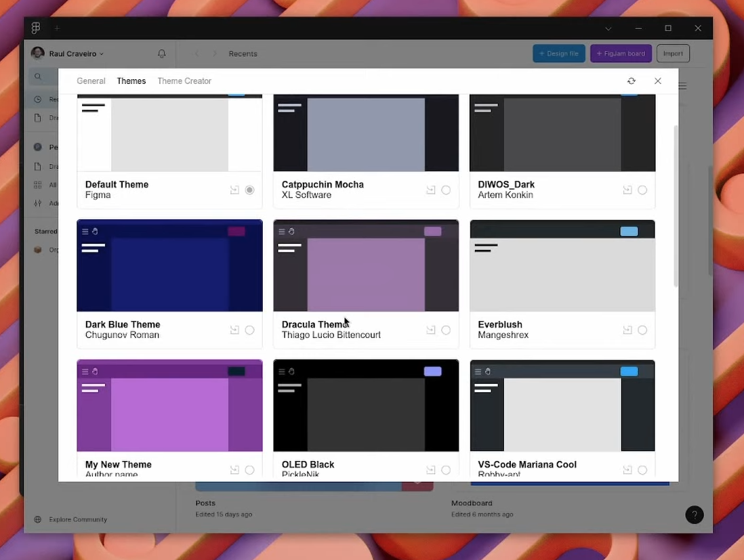Viewport: 744px width, 560px height.
Task: Click the Figma logo icon in title bar
Action: pos(36,28)
